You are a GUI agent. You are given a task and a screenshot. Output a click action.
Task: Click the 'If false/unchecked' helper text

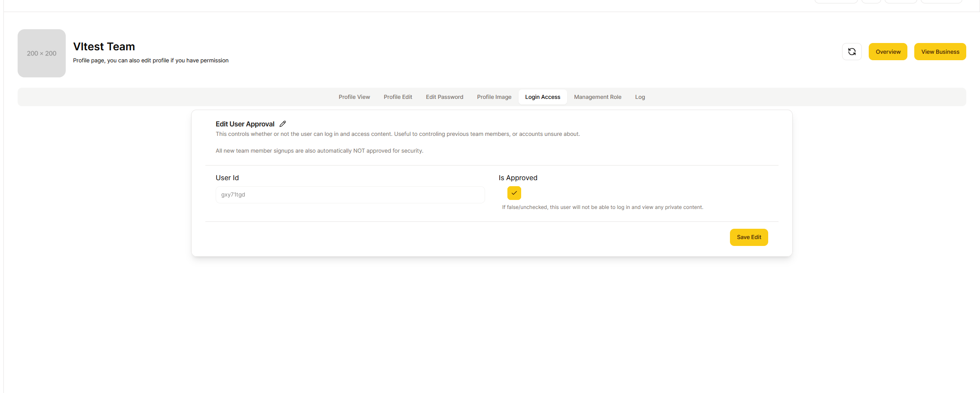tap(602, 207)
